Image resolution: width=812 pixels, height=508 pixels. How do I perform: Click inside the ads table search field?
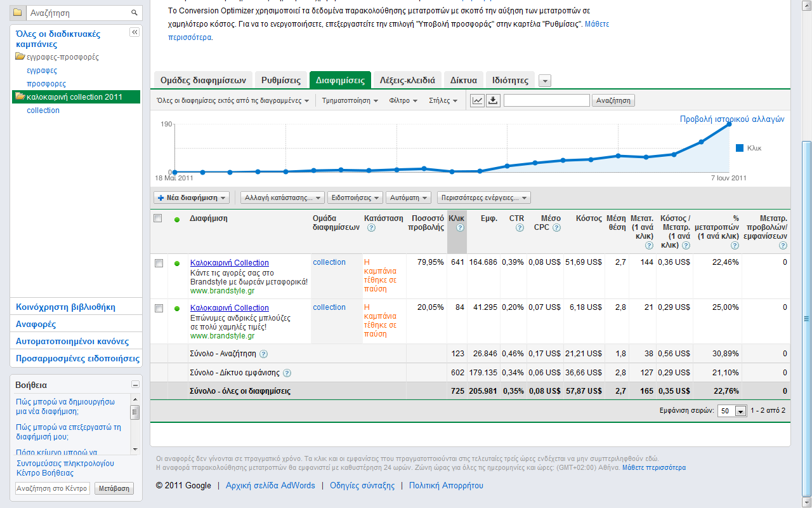pyautogui.click(x=547, y=100)
